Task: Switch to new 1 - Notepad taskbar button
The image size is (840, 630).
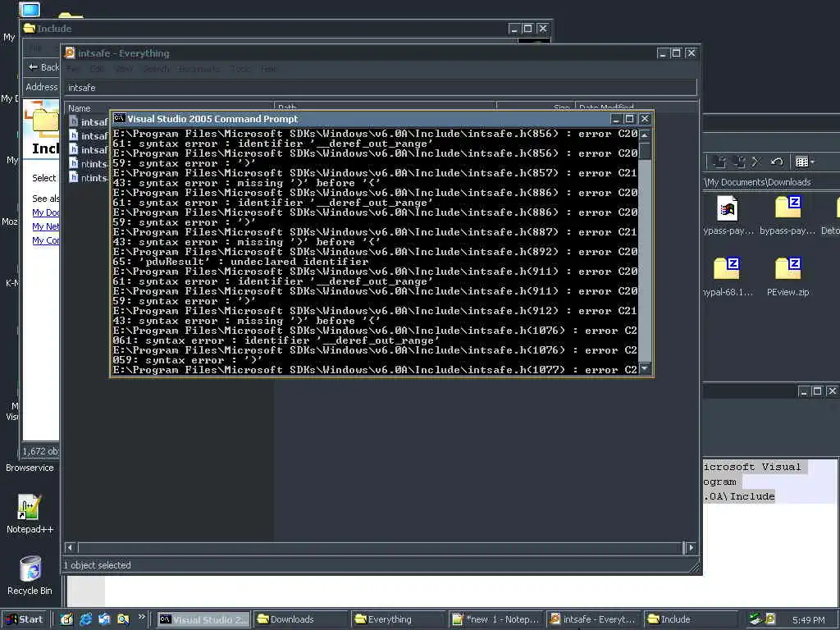Action: tap(496, 619)
